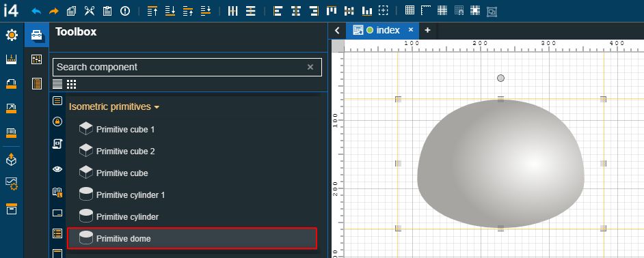Click the third left sidebar icon

point(12,84)
